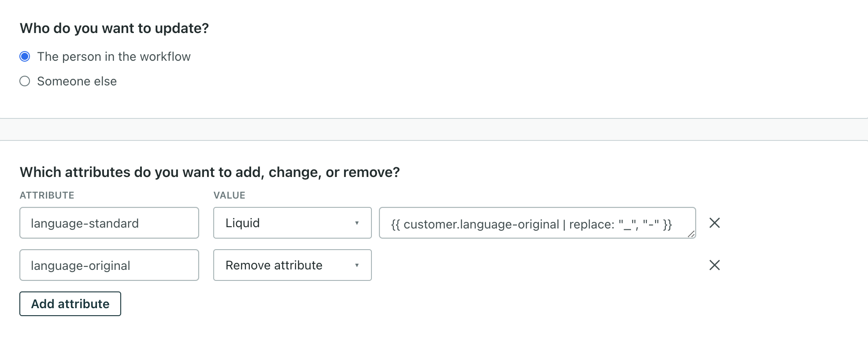The image size is (868, 339).
Task: Grab the Liquid textarea resize handle
Action: click(691, 234)
